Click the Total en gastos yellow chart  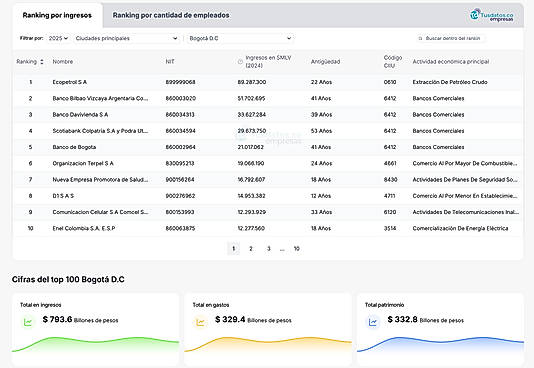click(x=268, y=344)
